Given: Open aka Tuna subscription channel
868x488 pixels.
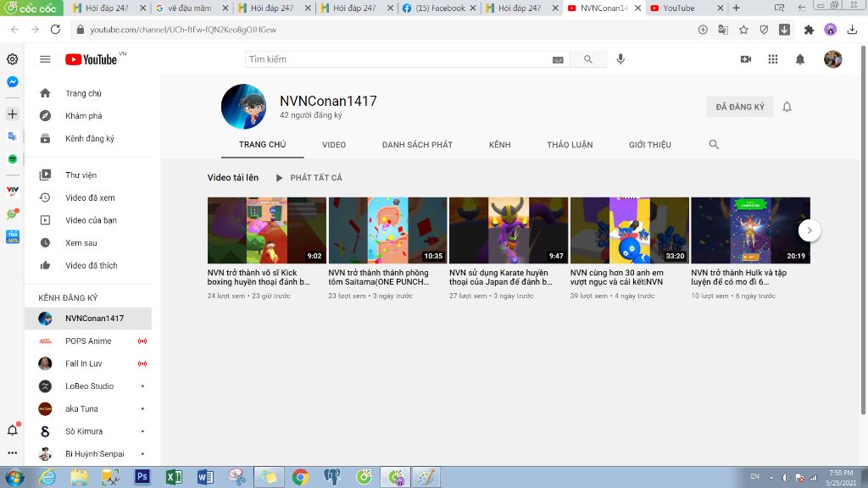Looking at the screenshot, I should click(88, 409).
